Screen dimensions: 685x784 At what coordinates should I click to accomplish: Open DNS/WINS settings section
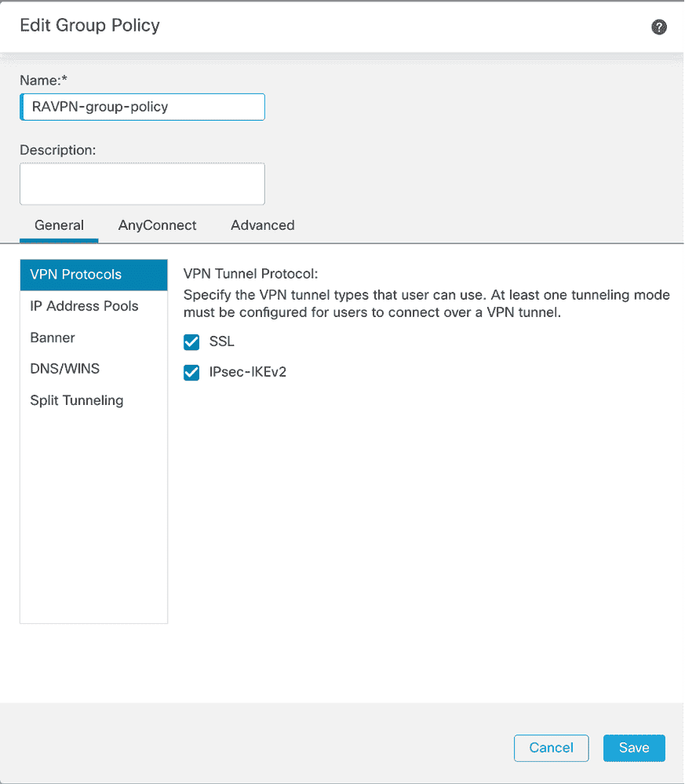[93, 369]
